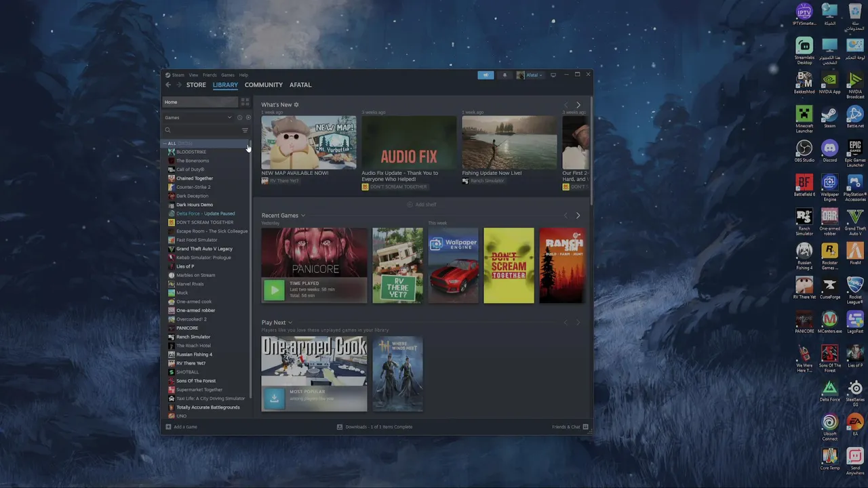This screenshot has height=488, width=868.
Task: Open Wallpaper Engine desktop shortcut
Action: click(x=829, y=188)
